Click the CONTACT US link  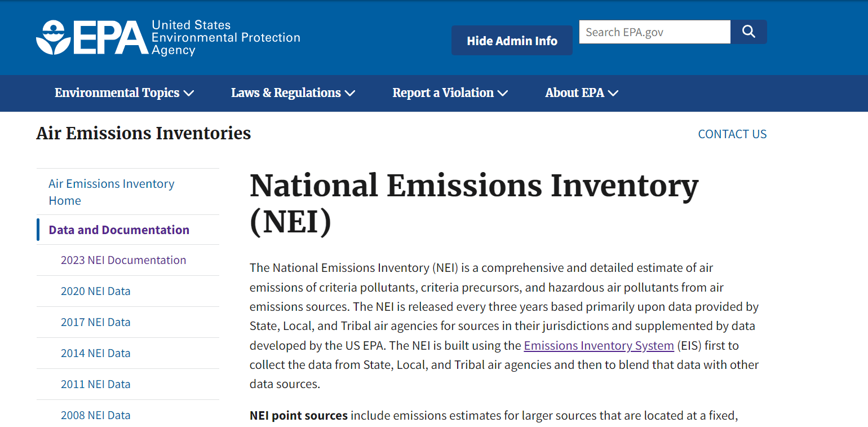[732, 134]
